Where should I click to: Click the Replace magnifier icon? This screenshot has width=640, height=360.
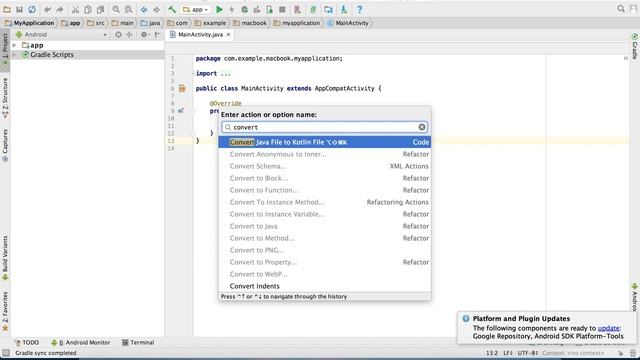129,9
